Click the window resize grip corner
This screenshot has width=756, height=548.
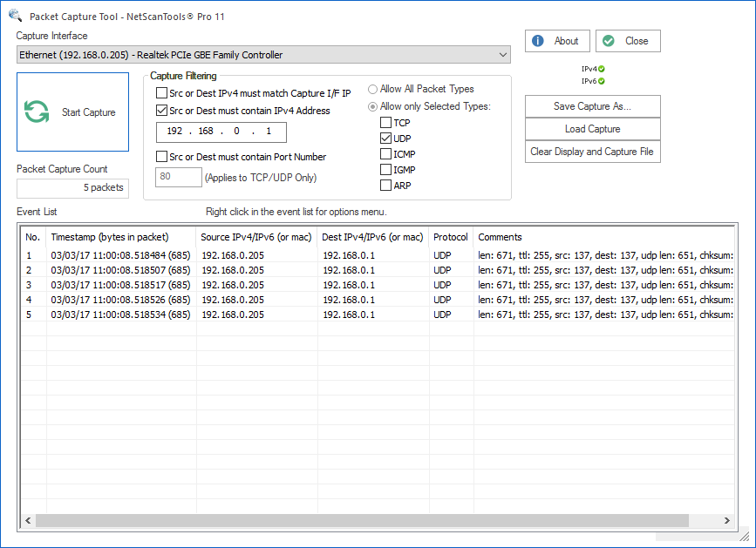[x=744, y=535]
